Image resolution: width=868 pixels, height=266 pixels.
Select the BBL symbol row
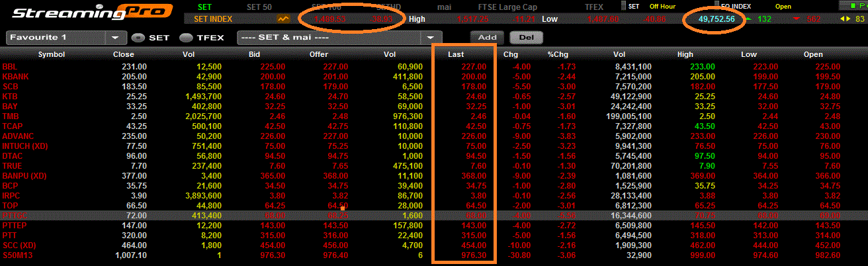434,67
